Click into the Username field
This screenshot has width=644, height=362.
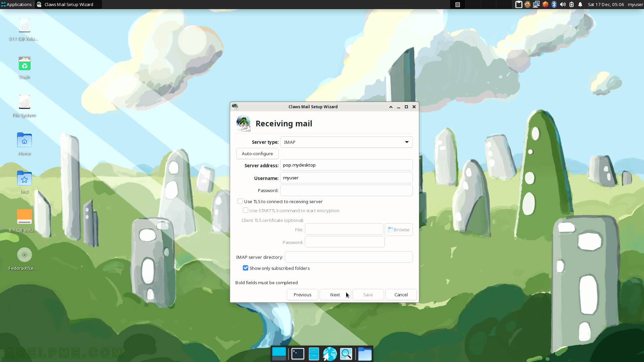point(346,178)
